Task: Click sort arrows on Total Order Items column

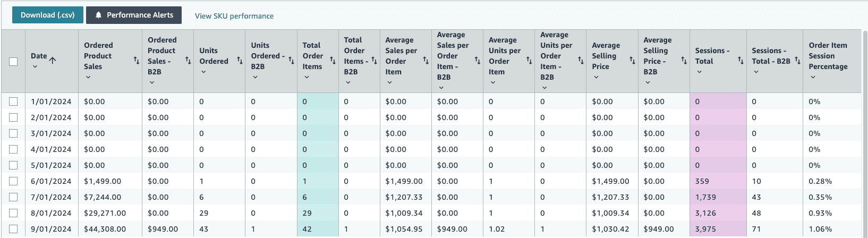Action: (333, 61)
